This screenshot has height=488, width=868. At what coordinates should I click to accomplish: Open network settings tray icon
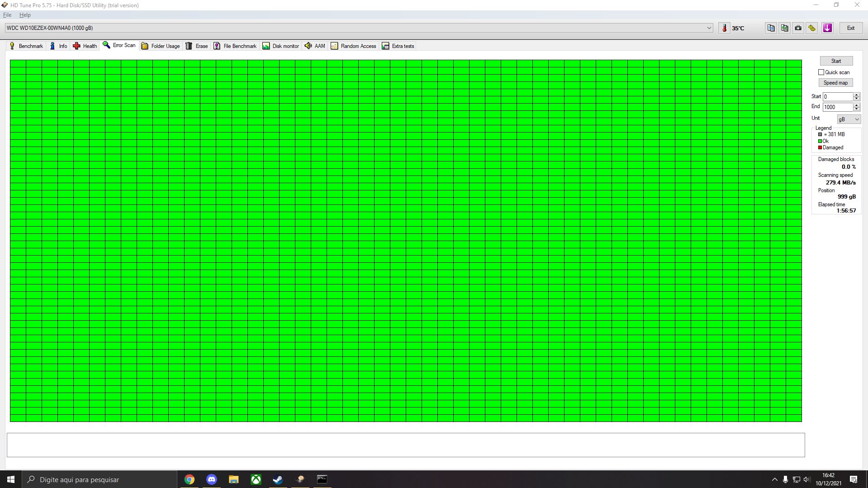[797, 479]
